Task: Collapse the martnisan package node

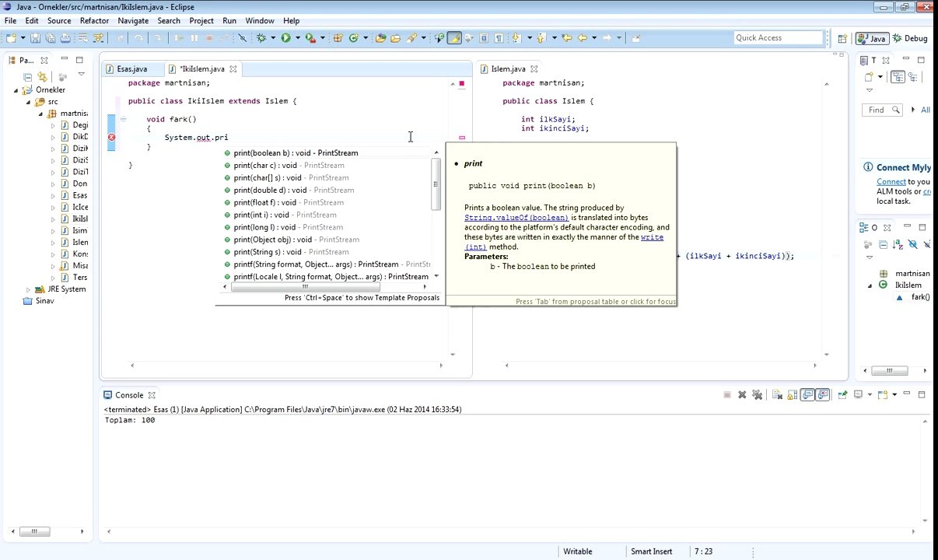Action: [x=40, y=114]
